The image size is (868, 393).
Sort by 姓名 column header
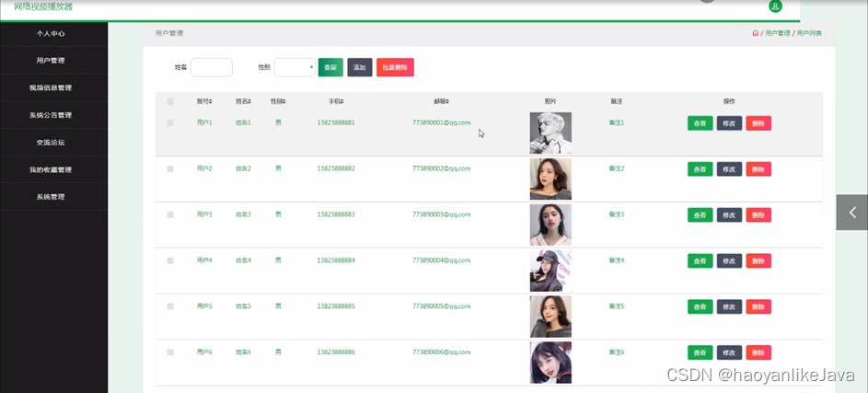[x=244, y=101]
